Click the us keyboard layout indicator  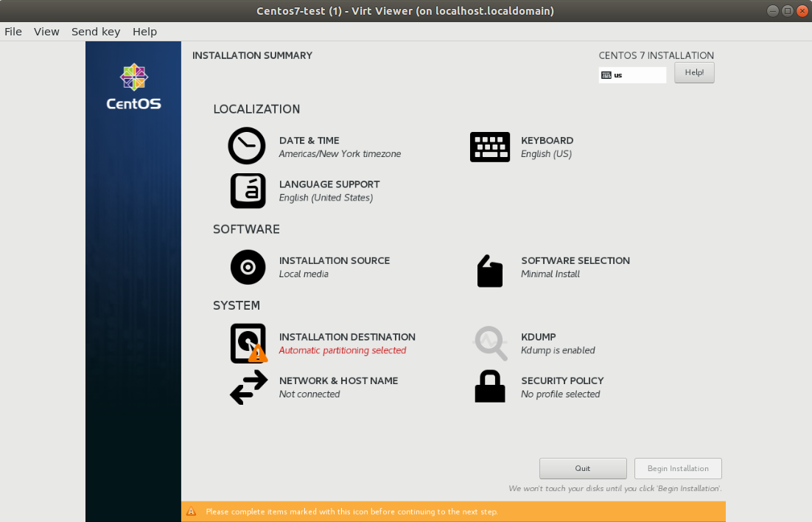pyautogui.click(x=632, y=75)
